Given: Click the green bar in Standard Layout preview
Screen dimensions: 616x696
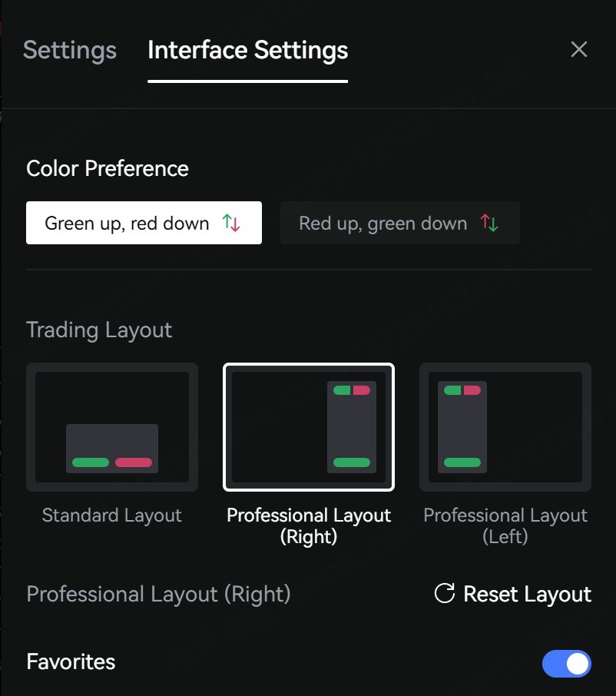Looking at the screenshot, I should (x=91, y=462).
